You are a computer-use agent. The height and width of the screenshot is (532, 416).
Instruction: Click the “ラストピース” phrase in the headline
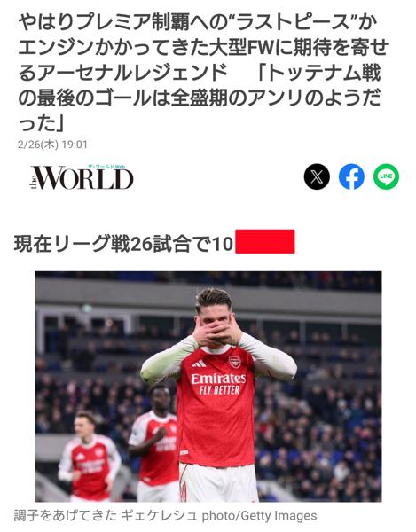pos(292,23)
